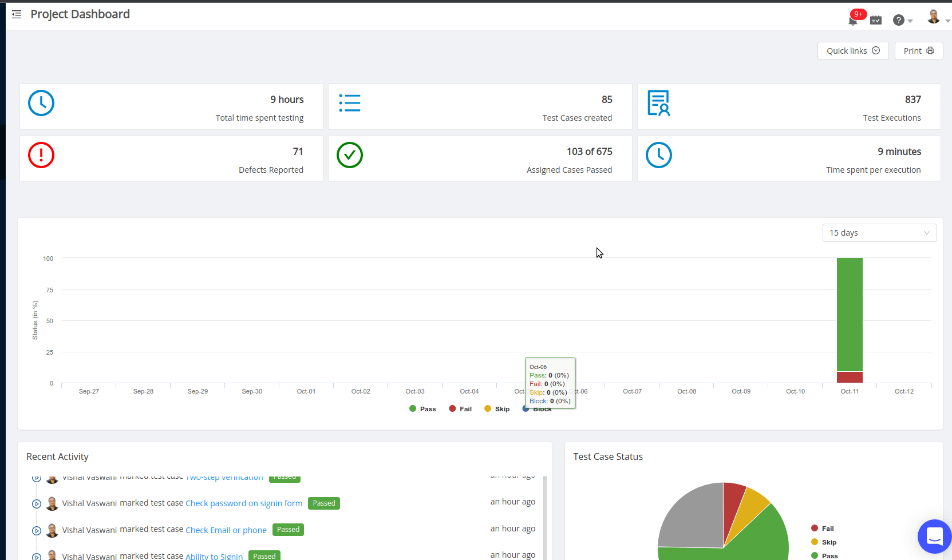Click the 71 Defects Reported value

pyautogui.click(x=298, y=152)
